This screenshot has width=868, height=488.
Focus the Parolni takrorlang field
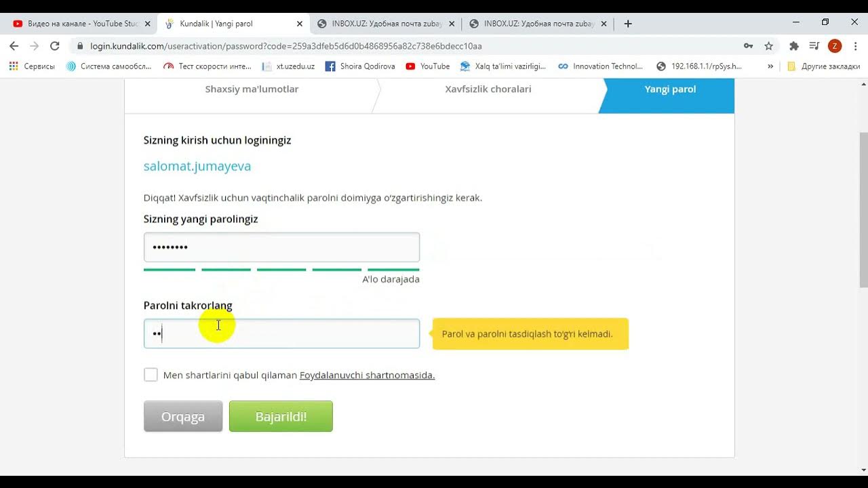281,333
